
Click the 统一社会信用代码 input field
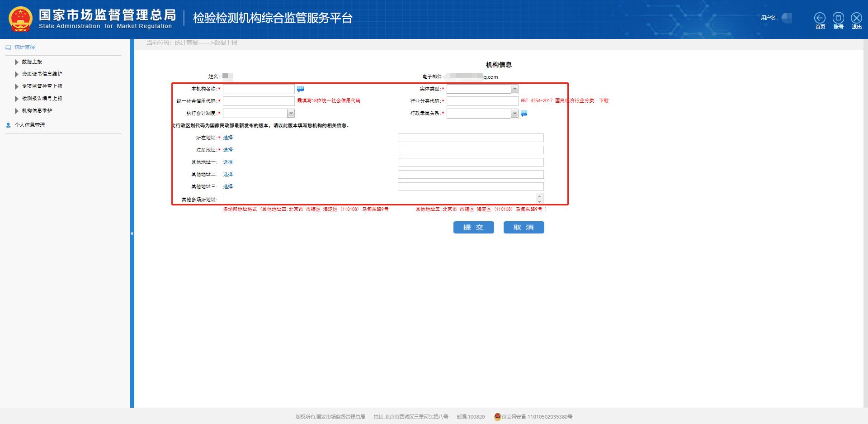click(x=258, y=101)
